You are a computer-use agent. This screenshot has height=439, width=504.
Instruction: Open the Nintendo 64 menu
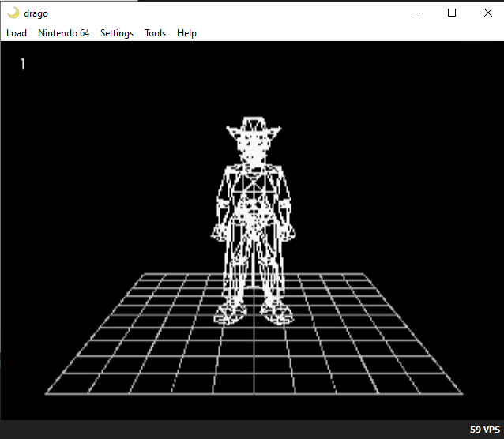tap(63, 33)
